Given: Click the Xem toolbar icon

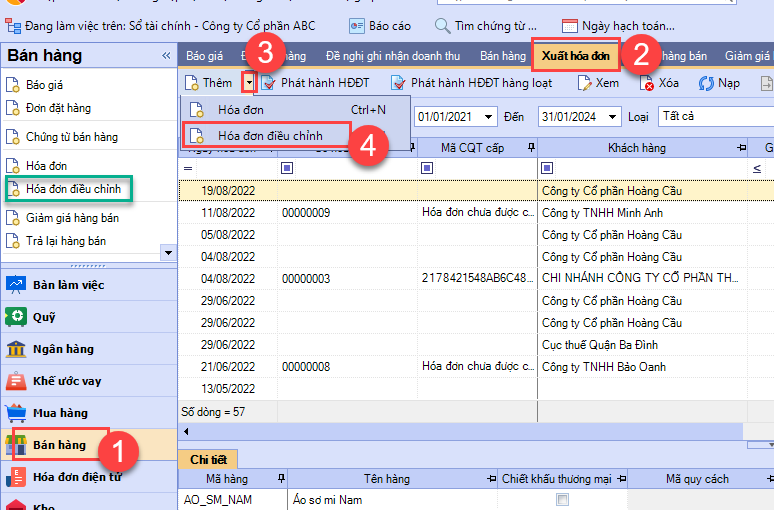Looking at the screenshot, I should 585,83.
